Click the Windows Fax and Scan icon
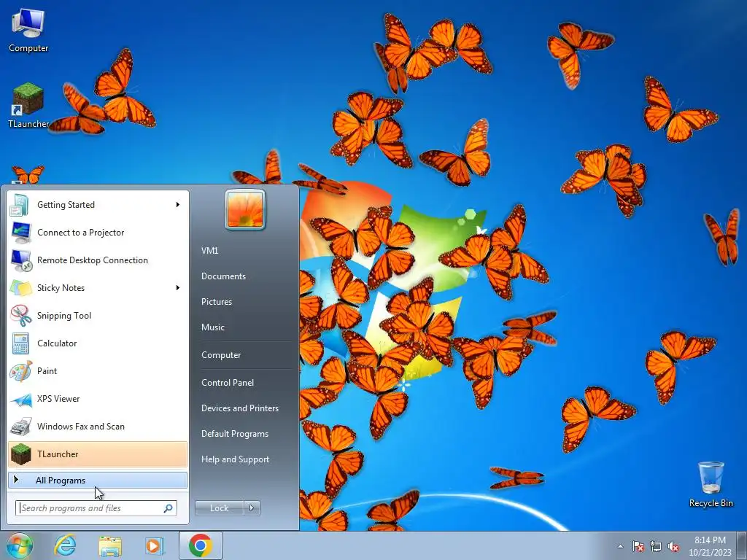The image size is (747, 560). click(x=20, y=426)
